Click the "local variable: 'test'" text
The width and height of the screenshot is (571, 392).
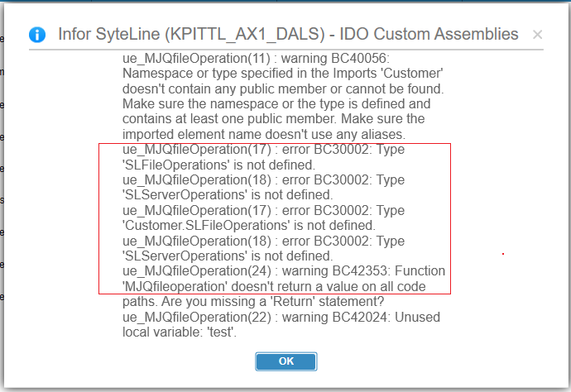(x=180, y=332)
